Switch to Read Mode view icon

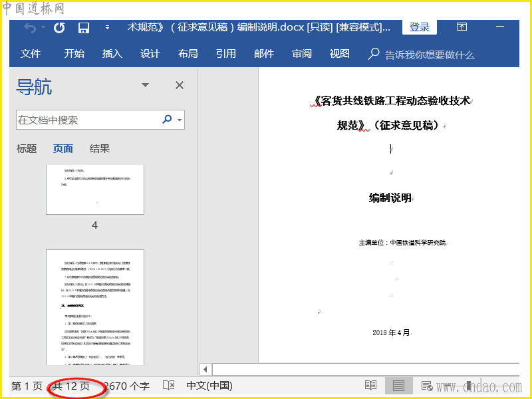(370, 386)
